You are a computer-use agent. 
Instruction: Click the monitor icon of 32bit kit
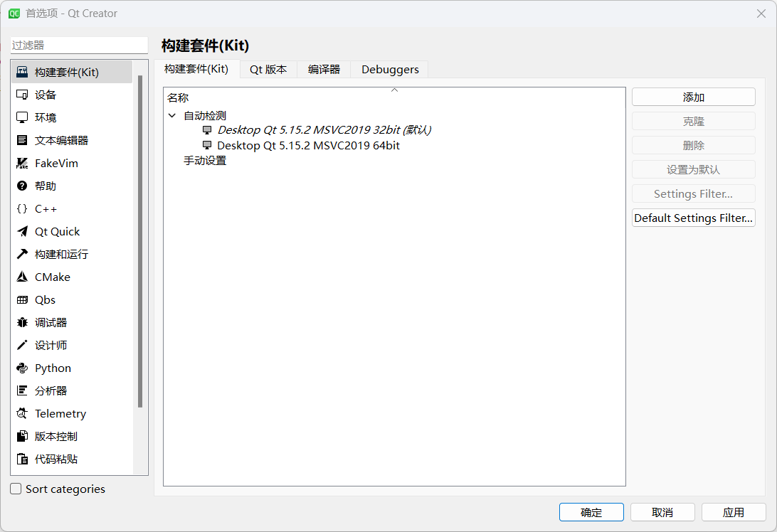pos(207,129)
